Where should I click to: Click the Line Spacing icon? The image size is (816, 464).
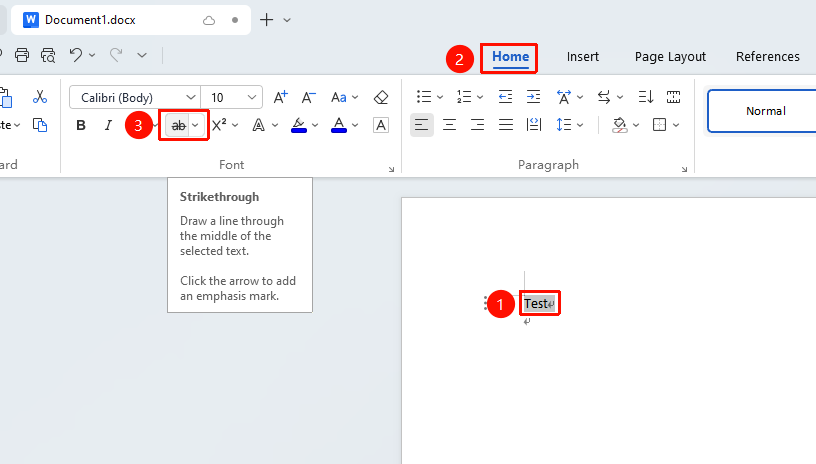564,125
